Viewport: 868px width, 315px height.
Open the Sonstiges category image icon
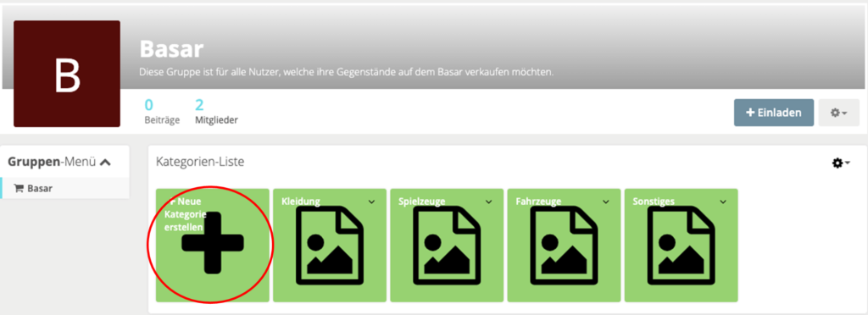point(682,246)
